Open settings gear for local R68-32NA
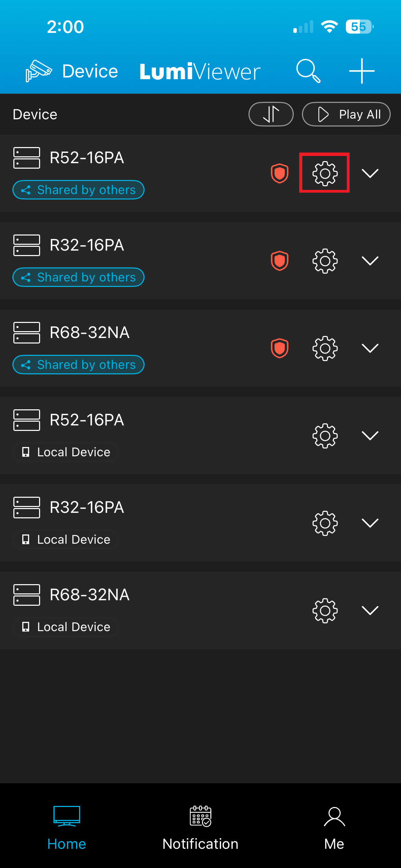Viewport: 401px width, 868px height. tap(325, 611)
